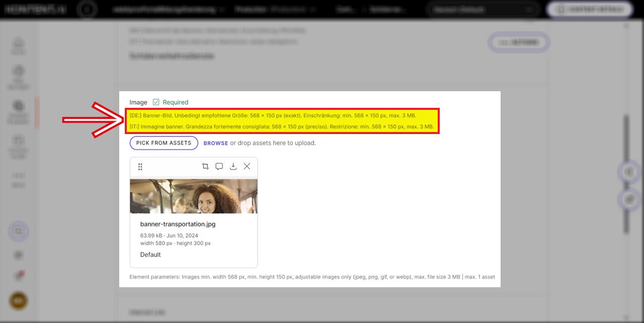
Task: Click the user avatar in left sidebar
Action: tap(19, 301)
